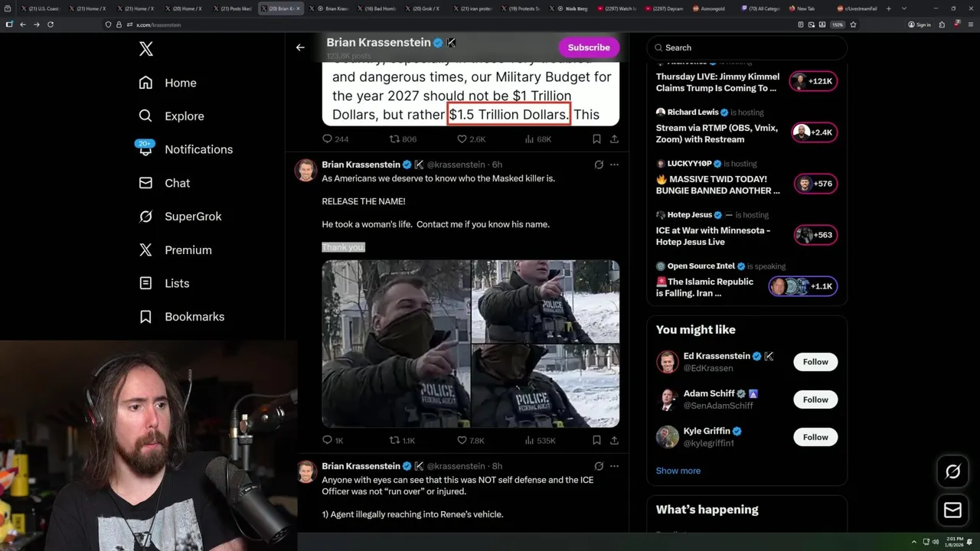Open the floating Grok button

click(953, 472)
